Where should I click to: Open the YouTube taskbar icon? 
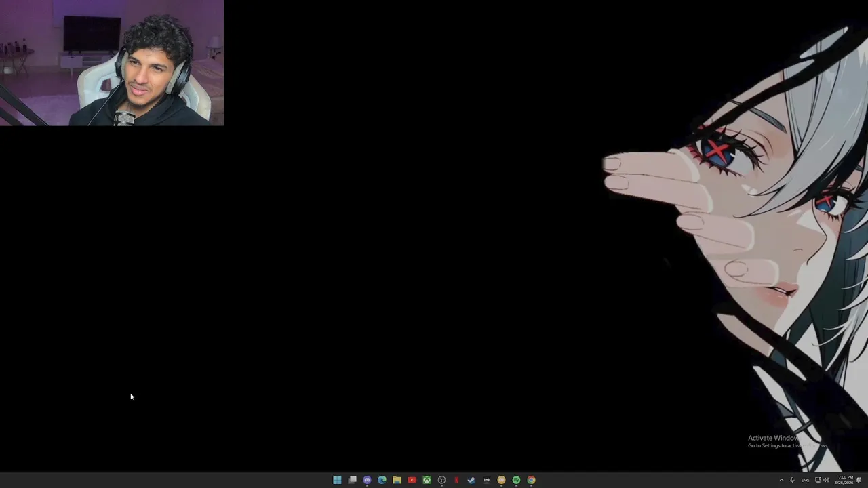412,480
